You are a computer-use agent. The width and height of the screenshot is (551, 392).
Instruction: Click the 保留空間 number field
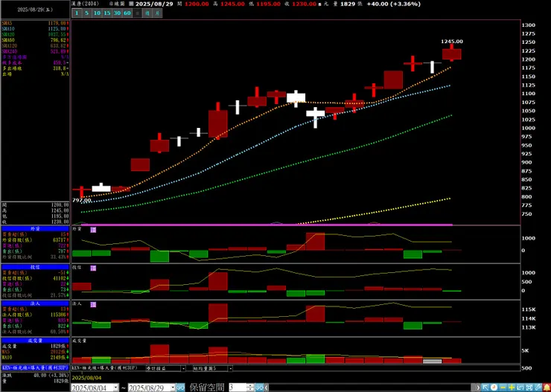coord(238,388)
